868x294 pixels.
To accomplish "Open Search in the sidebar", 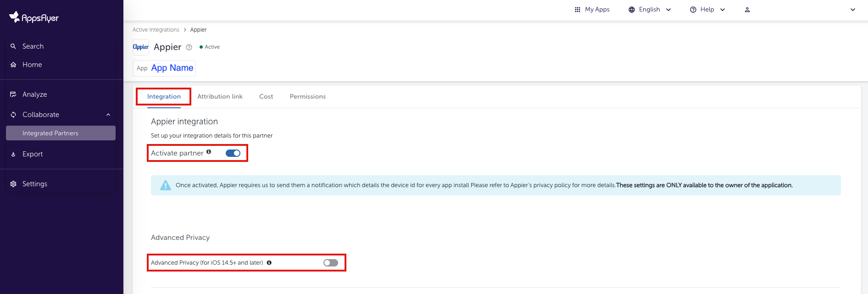I will tap(33, 46).
